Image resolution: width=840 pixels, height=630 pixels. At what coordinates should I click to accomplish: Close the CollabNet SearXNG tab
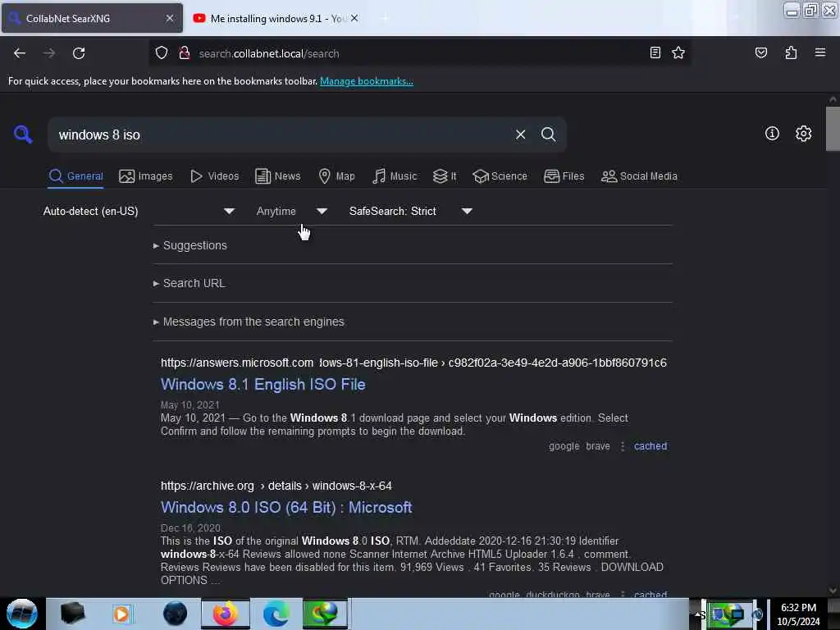click(169, 18)
